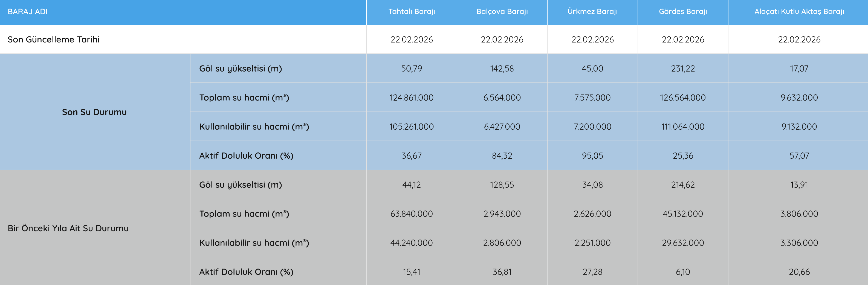868x285 pixels.
Task: Click the BARAJ ADI header cell
Action: [x=28, y=12]
